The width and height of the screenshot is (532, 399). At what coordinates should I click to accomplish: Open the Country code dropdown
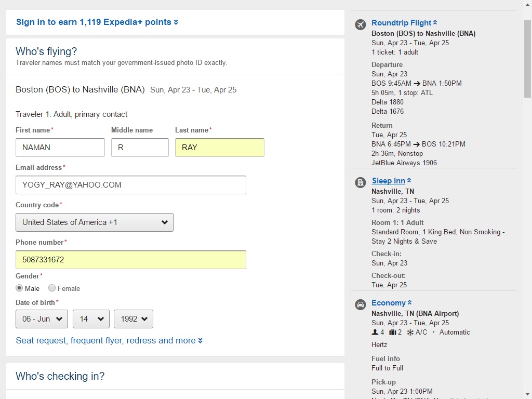click(x=95, y=222)
